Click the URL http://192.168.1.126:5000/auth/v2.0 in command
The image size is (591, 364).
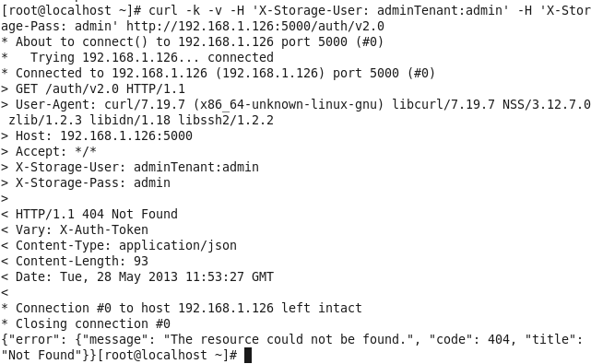(x=255, y=26)
